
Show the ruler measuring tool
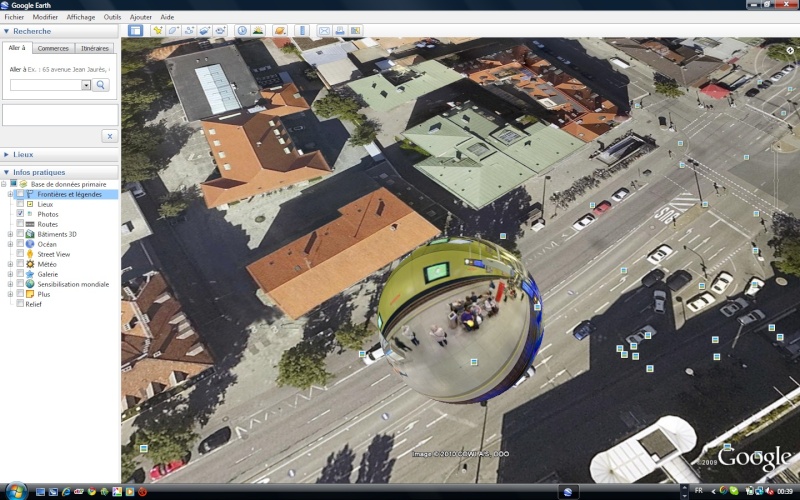pyautogui.click(x=302, y=31)
